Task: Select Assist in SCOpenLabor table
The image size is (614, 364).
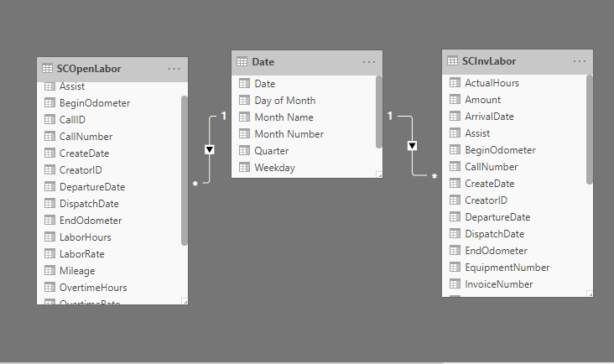Action: click(x=72, y=86)
